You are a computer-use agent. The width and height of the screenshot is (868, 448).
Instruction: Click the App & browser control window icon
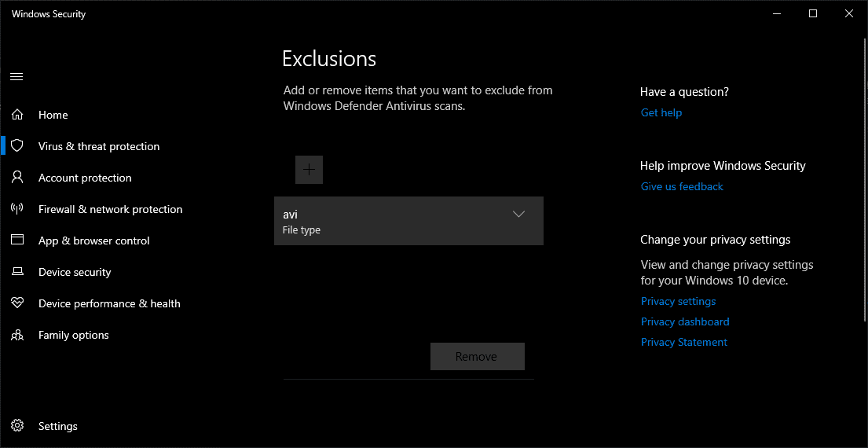(17, 241)
